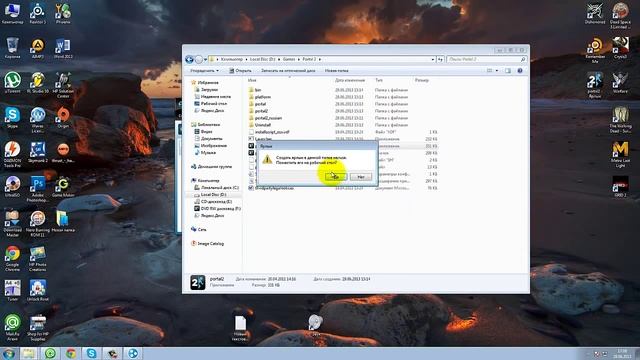Screen dimensions: 640x360
Task: Sort by the Имя column header
Action: click(252, 80)
